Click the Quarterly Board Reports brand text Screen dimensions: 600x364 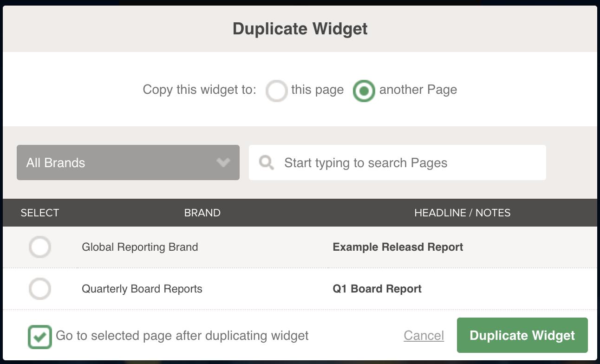pos(142,289)
